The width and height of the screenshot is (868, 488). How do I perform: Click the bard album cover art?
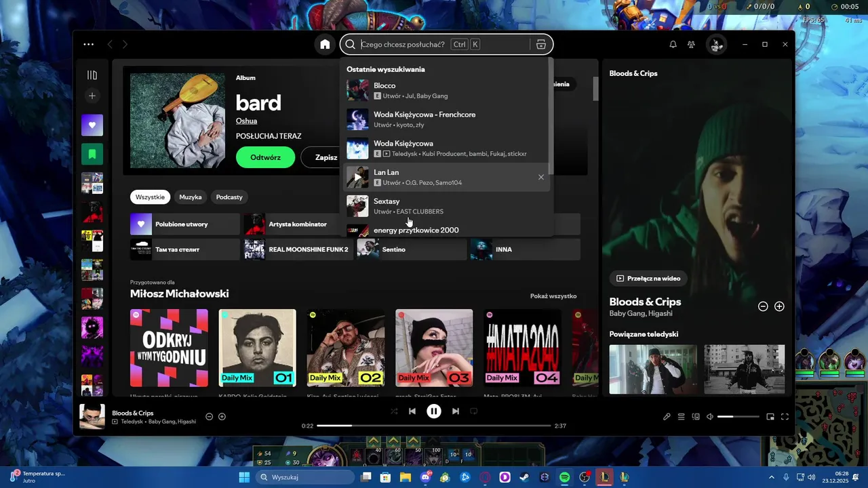click(x=178, y=121)
